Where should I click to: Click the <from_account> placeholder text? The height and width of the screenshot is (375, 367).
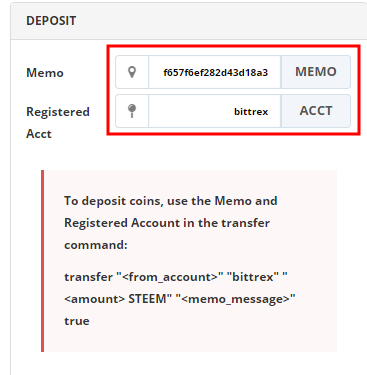coord(170,277)
